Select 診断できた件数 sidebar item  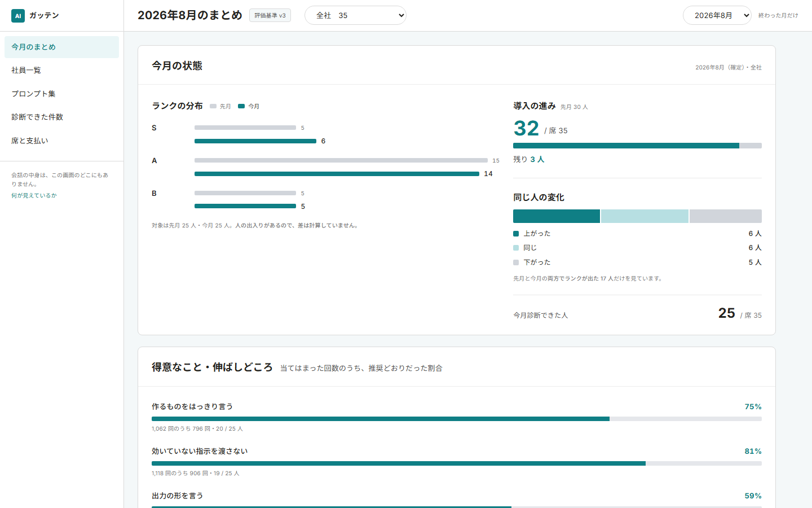click(x=61, y=117)
